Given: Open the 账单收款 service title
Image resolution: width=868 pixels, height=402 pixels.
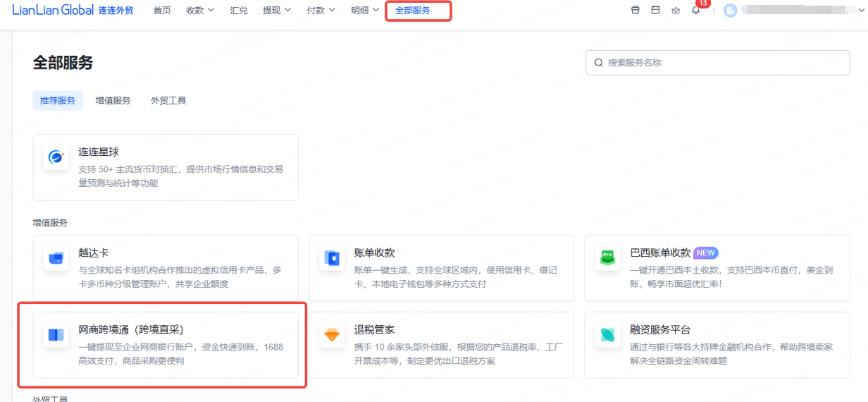Looking at the screenshot, I should [x=374, y=253].
